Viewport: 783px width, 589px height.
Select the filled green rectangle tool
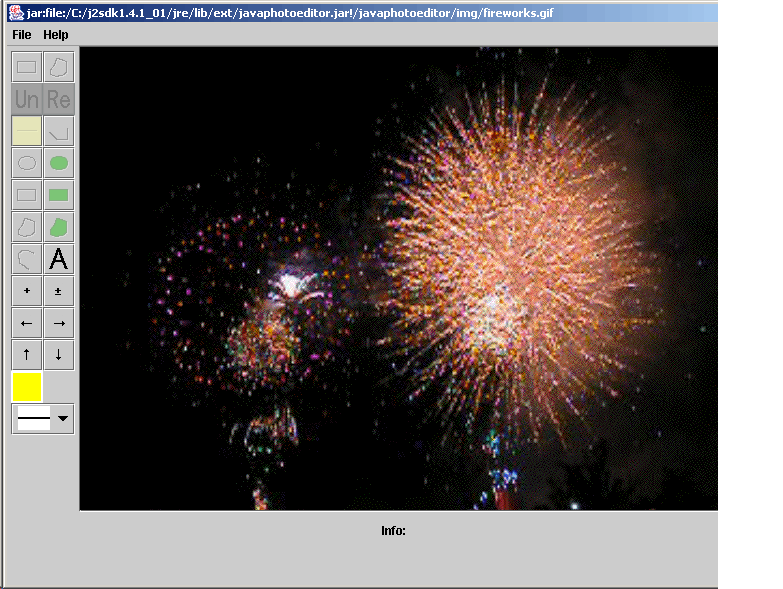[x=59, y=195]
